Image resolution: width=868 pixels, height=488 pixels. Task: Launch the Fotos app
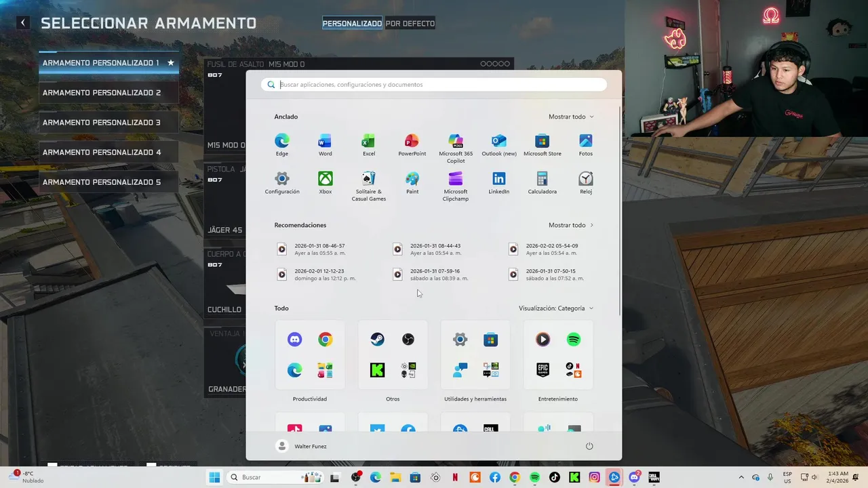(586, 145)
